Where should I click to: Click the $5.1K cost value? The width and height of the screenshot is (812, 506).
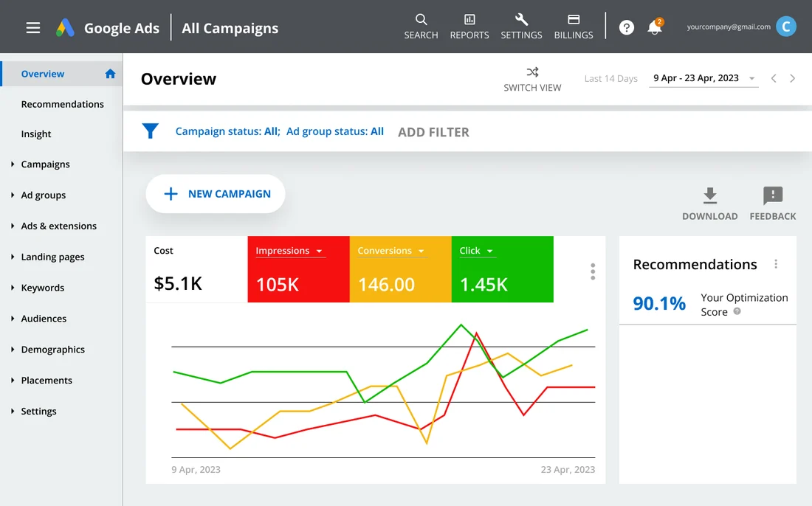[x=178, y=283]
